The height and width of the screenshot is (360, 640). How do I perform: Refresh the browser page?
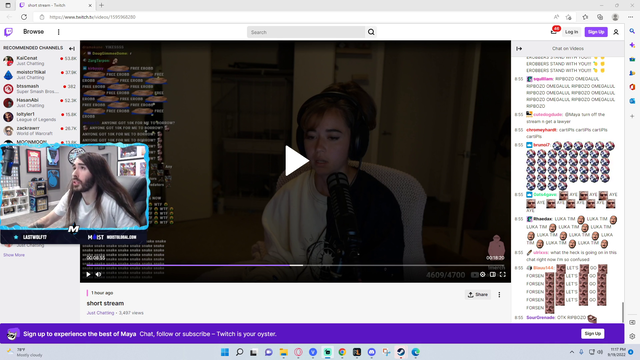(24, 17)
